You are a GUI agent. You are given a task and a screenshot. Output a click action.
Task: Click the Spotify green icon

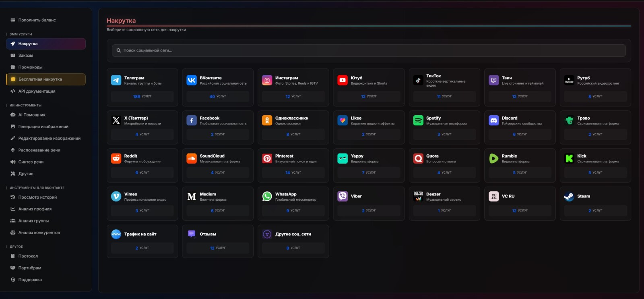418,120
